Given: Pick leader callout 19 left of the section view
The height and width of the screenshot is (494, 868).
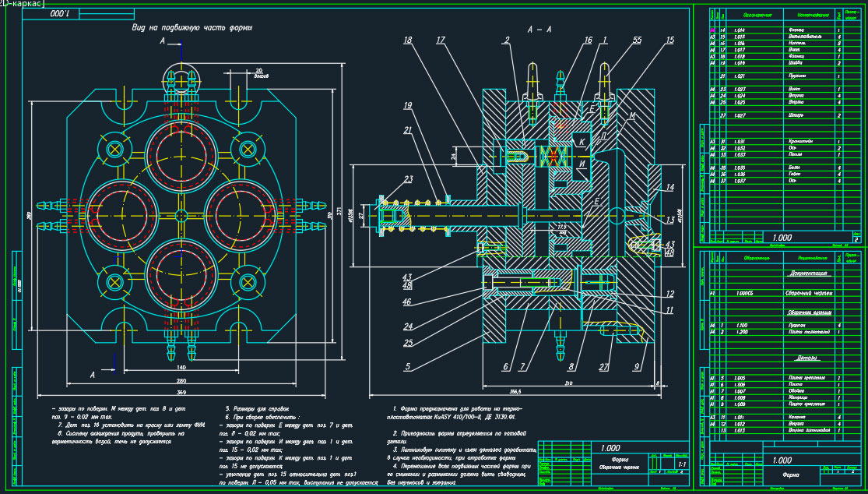Looking at the screenshot, I should click(x=409, y=104).
